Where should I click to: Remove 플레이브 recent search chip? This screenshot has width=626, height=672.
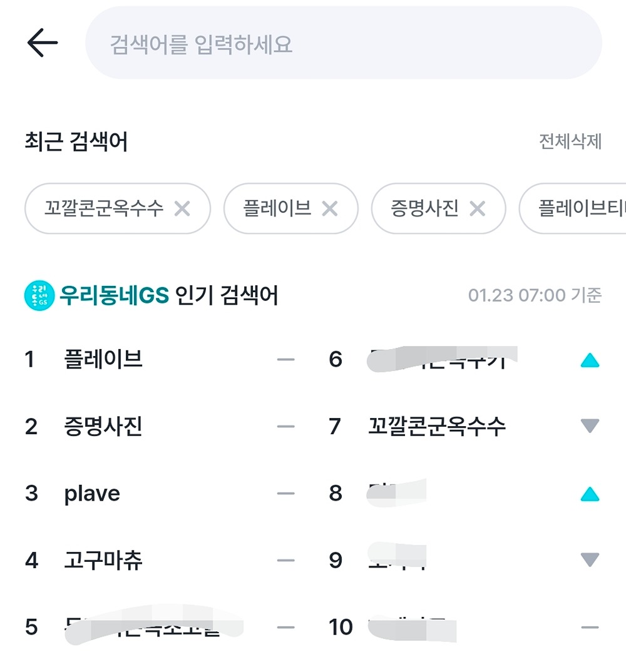point(330,208)
